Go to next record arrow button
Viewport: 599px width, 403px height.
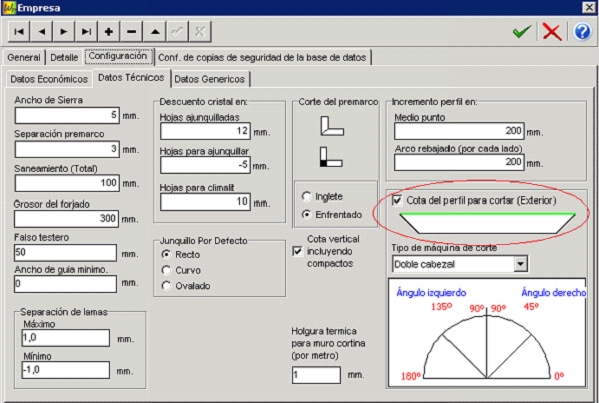[x=64, y=31]
